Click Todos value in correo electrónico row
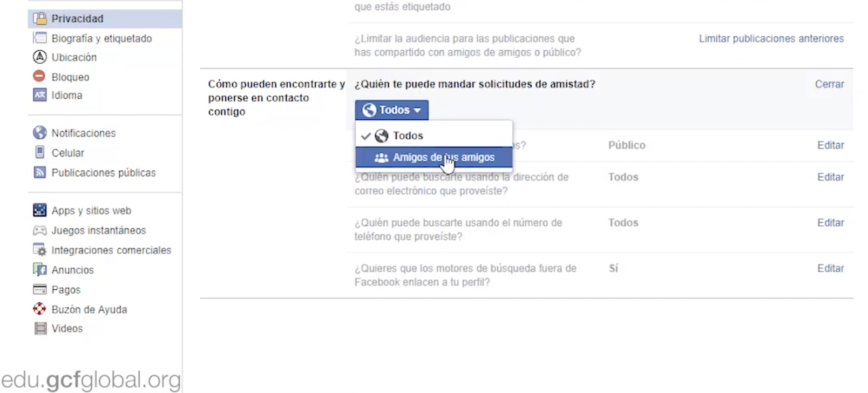Screen dimensions: 868x393 click(x=623, y=177)
